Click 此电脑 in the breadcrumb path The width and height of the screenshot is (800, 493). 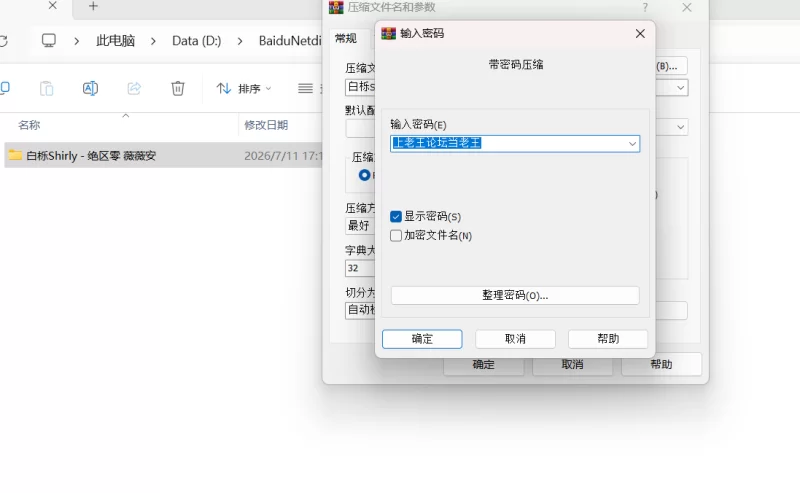point(115,41)
